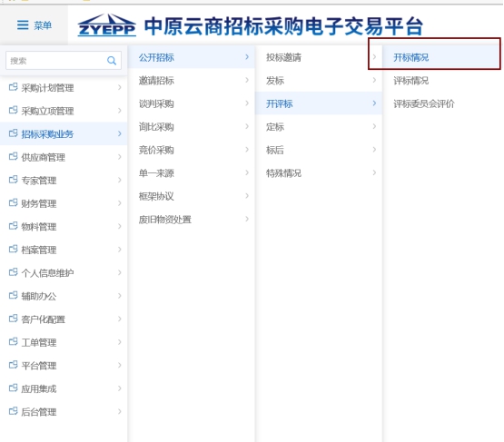Click the search magnifier icon
The image size is (504, 442).
[x=112, y=61]
